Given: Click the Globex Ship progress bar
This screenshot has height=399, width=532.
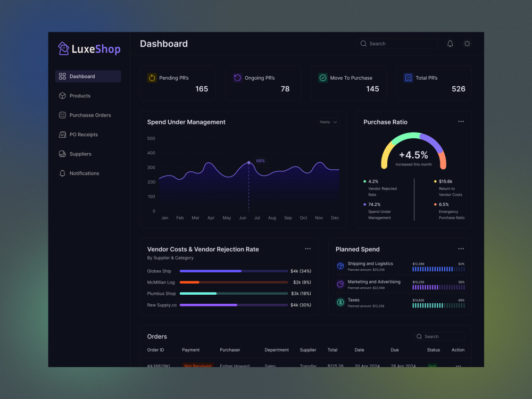Looking at the screenshot, I should [x=234, y=271].
